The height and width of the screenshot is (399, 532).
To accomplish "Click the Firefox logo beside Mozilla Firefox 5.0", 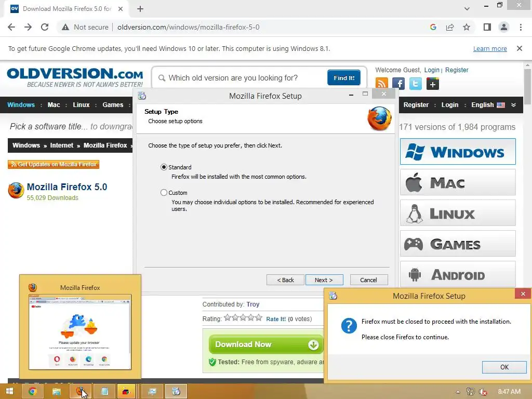I will (16, 190).
